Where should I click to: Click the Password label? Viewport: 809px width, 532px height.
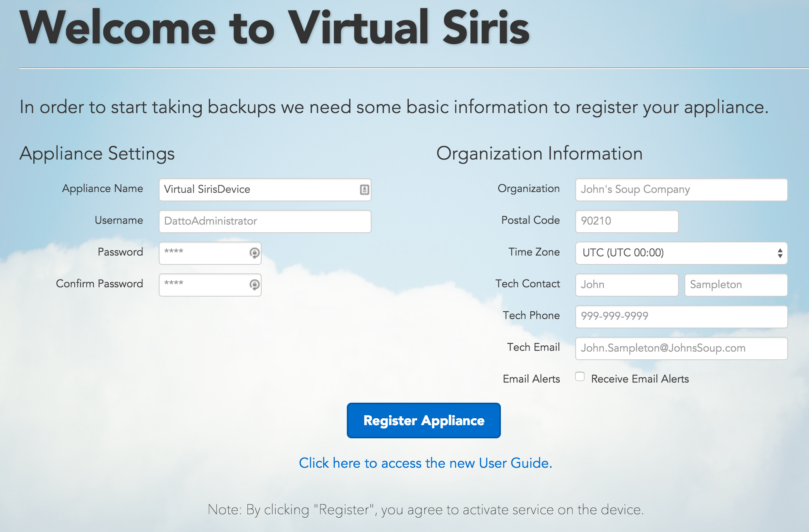[x=120, y=252]
